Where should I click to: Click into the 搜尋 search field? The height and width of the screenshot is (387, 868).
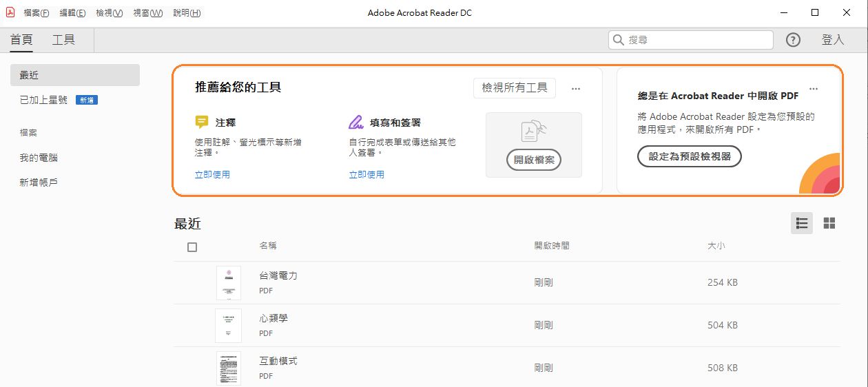point(691,40)
